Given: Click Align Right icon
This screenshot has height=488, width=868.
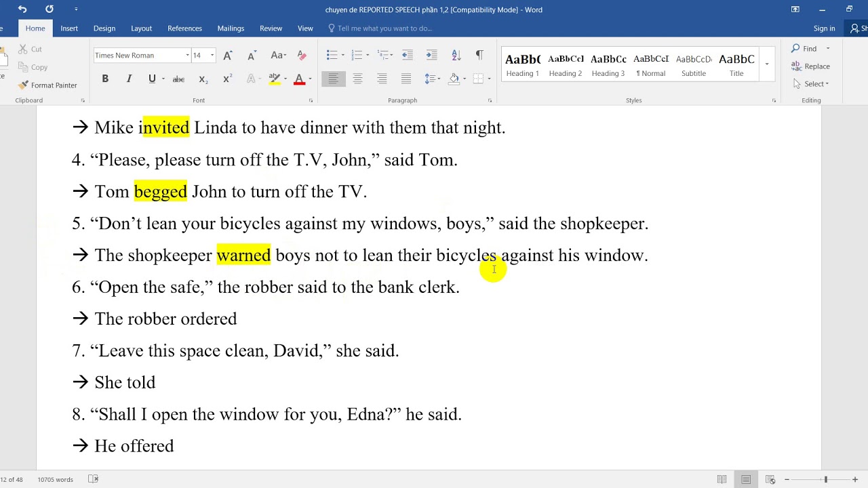Looking at the screenshot, I should click(382, 79).
